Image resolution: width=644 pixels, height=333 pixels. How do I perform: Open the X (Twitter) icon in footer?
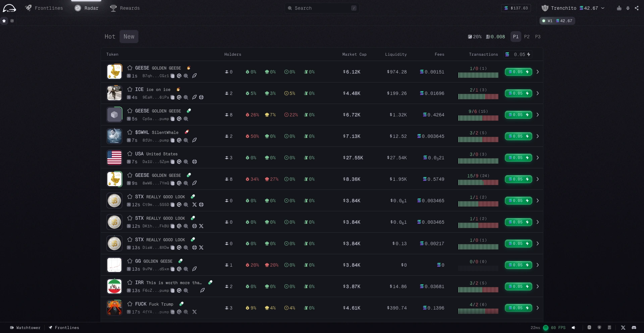point(623,328)
